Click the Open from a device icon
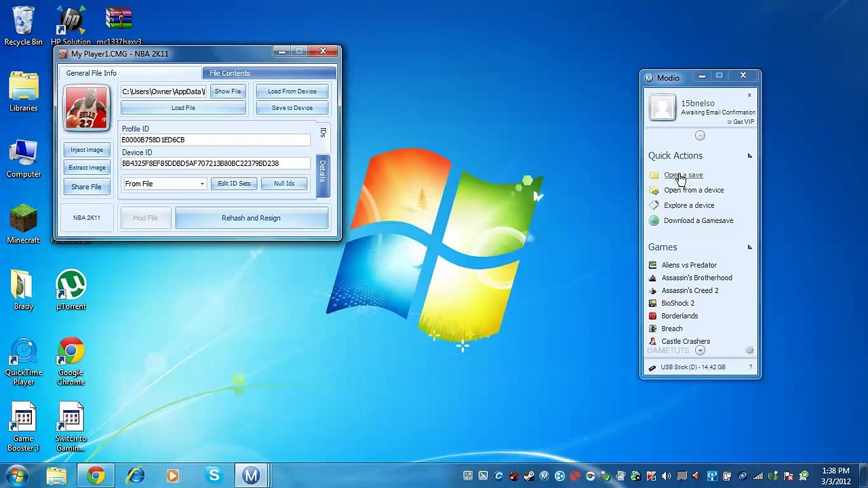Viewport: 868px width, 488px height. click(x=654, y=190)
